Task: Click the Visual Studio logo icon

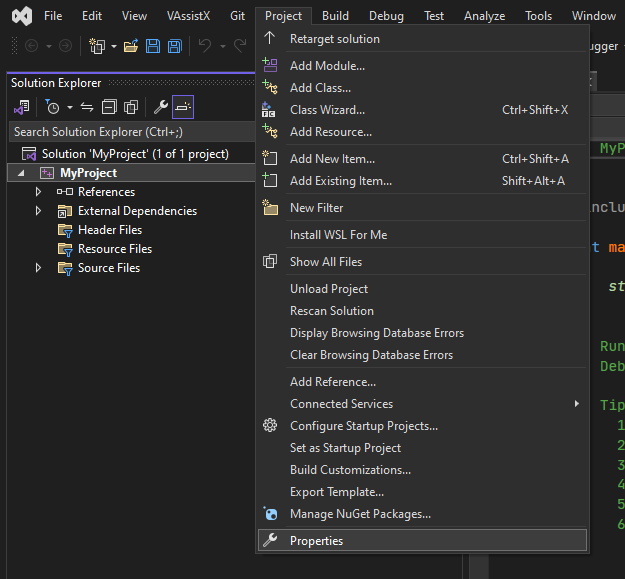Action: (22, 16)
